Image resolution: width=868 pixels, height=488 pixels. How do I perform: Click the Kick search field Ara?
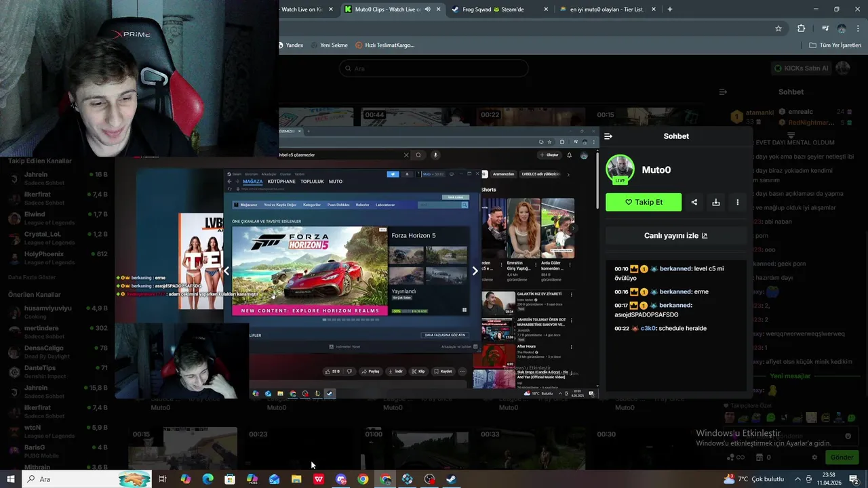coord(433,68)
